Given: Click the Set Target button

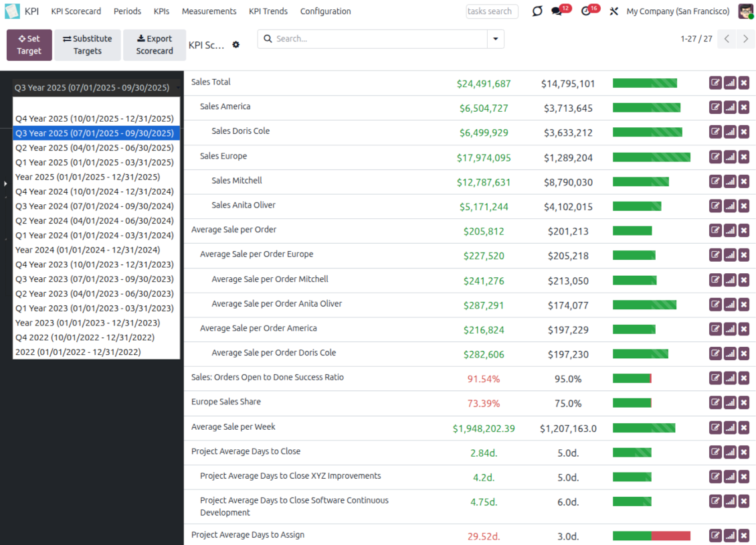Looking at the screenshot, I should coord(29,45).
